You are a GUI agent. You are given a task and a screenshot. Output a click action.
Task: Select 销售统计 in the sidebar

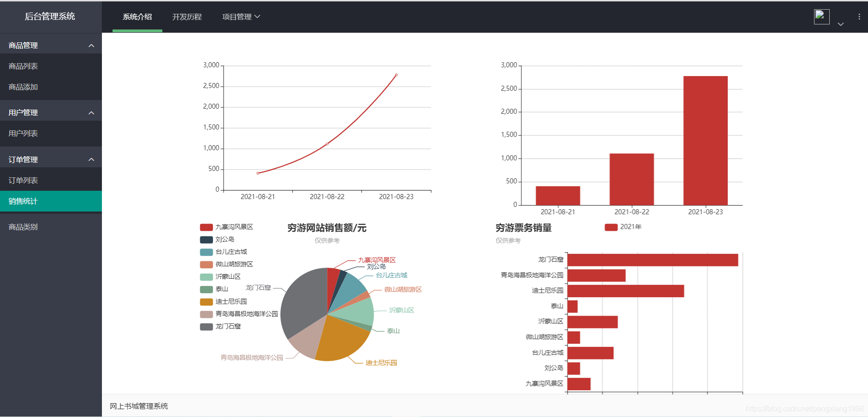pos(51,201)
